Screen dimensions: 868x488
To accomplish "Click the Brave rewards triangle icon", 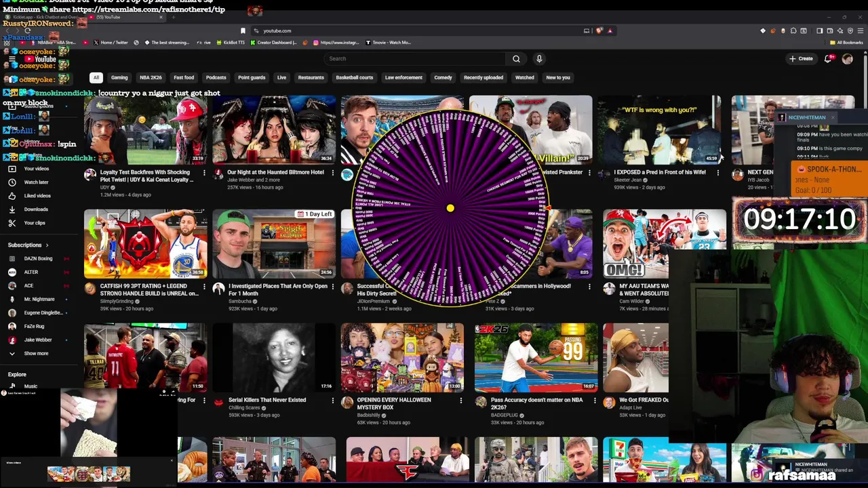I will [610, 30].
